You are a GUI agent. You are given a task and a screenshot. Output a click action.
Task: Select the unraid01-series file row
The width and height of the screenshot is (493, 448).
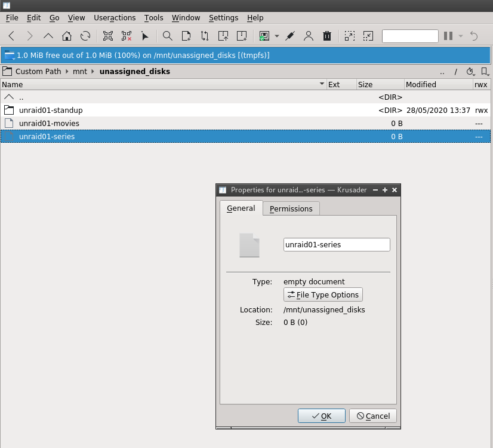[x=245, y=137]
